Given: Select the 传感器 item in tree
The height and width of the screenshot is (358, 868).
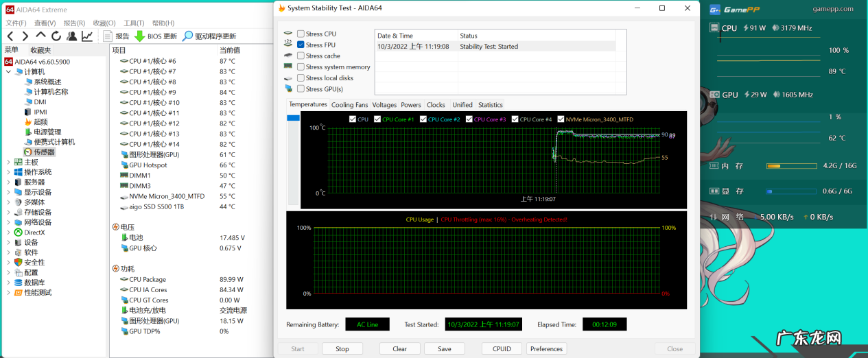Looking at the screenshot, I should [44, 152].
